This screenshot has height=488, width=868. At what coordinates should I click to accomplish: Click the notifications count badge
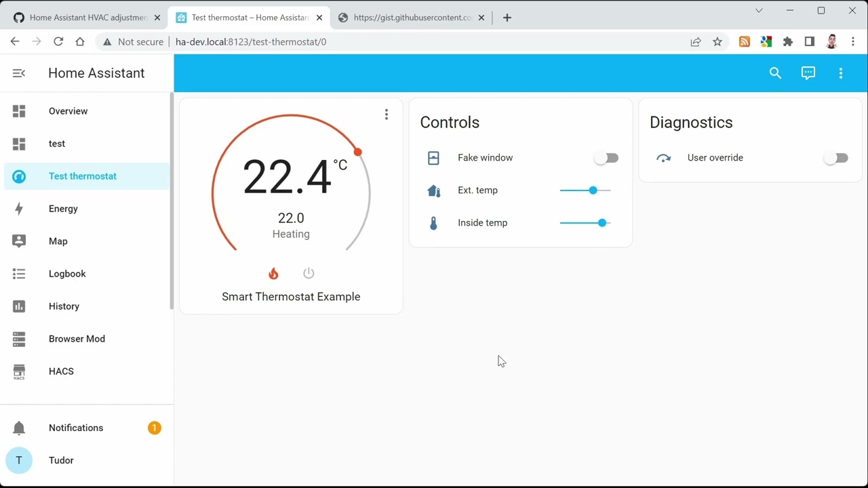[x=155, y=428]
